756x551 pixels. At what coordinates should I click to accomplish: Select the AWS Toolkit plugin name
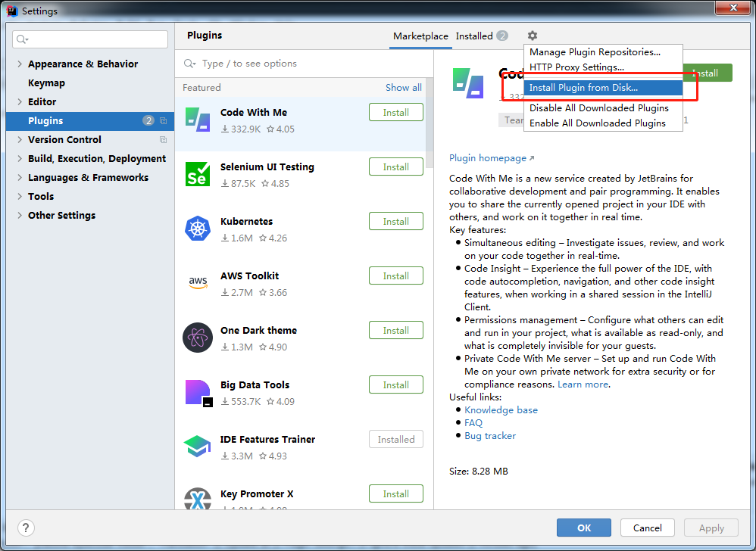tap(249, 275)
